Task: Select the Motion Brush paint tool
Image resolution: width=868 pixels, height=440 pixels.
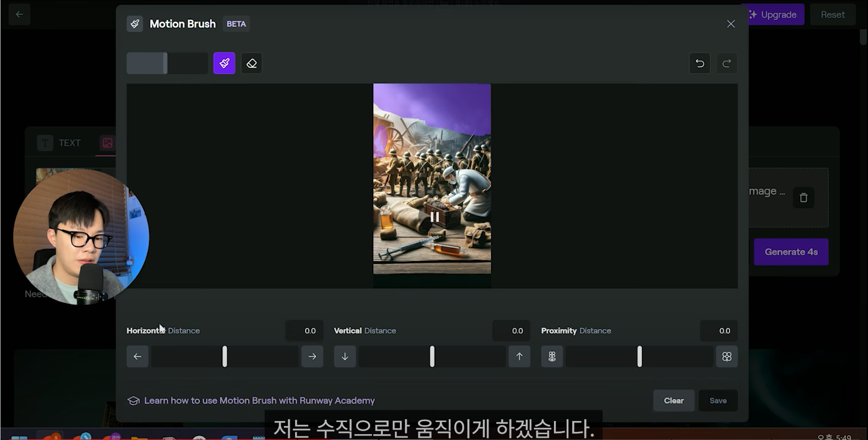Action: (224, 63)
